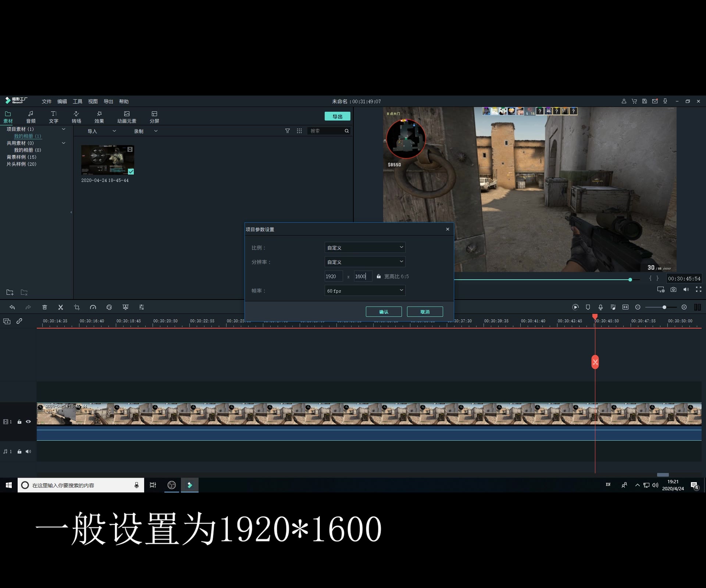This screenshot has height=588, width=706.
Task: Take a snapshot with camera icon
Action: click(673, 290)
